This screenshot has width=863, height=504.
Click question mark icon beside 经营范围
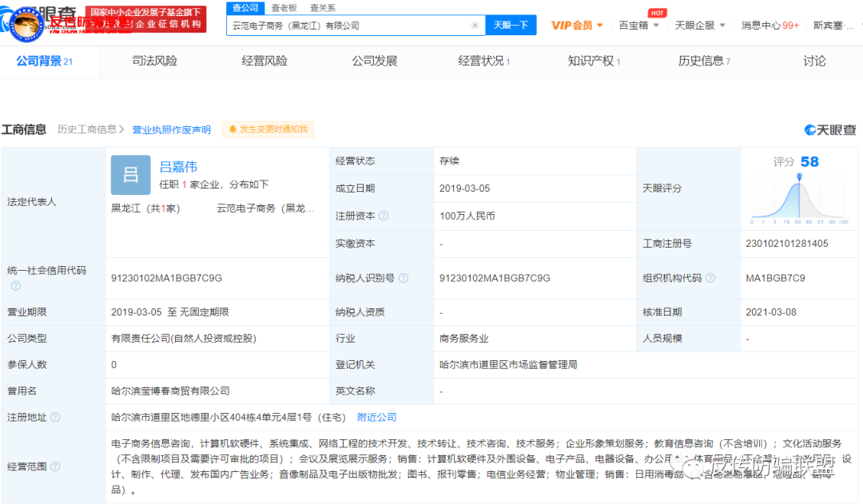[55, 466]
